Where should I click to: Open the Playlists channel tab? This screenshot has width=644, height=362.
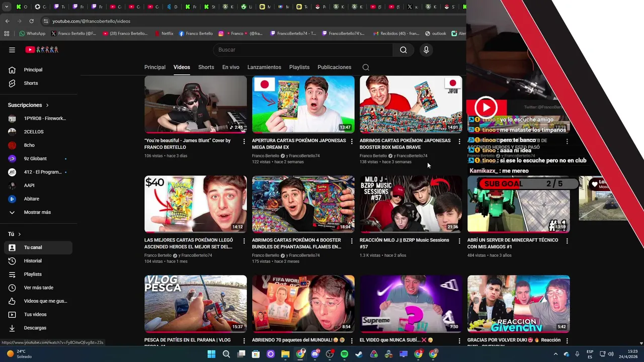click(299, 67)
